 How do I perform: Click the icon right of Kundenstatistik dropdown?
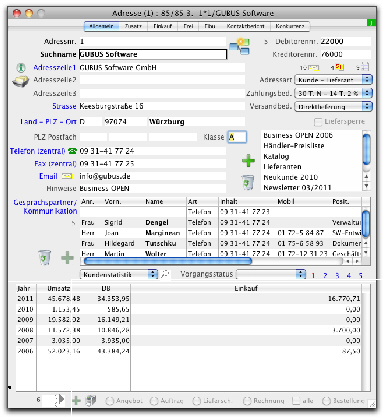pyautogui.click(x=165, y=274)
